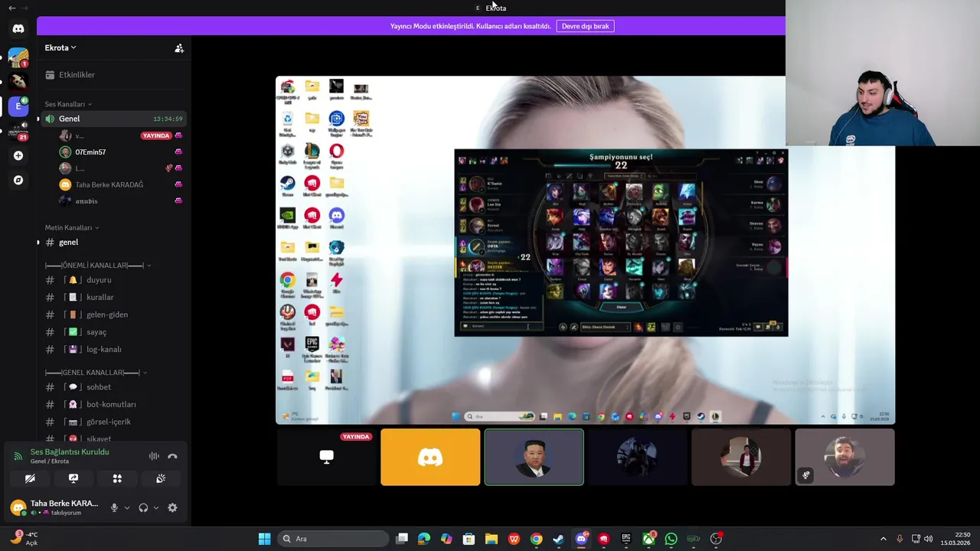Add a server with the plus icon
This screenshot has height=551, width=980.
(x=18, y=155)
